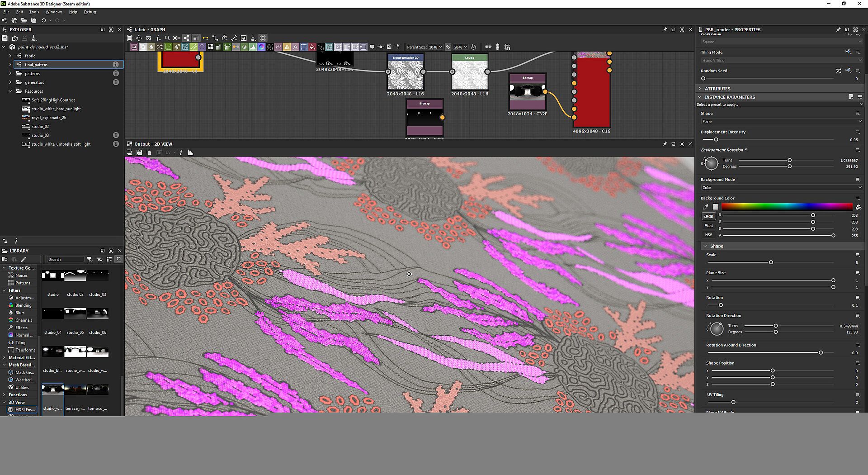
Task: Toggle the parent size link ratio button
Action: (448, 47)
